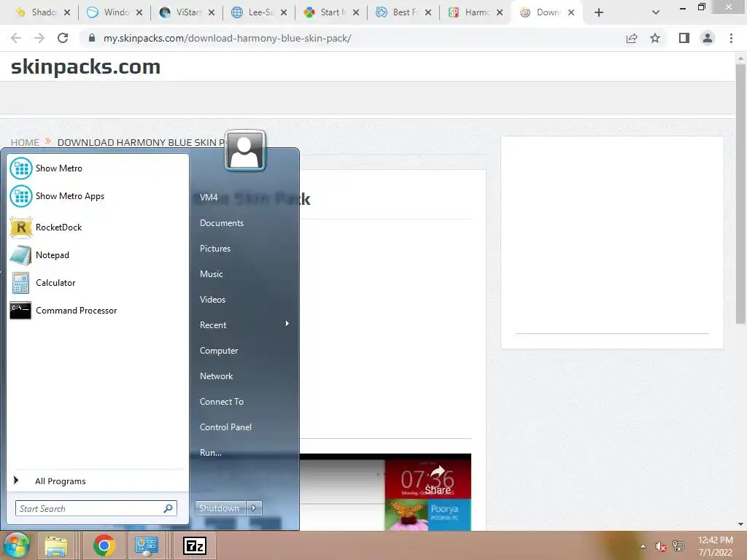747x560 pixels.
Task: Open shutdown options arrow
Action: click(x=254, y=508)
